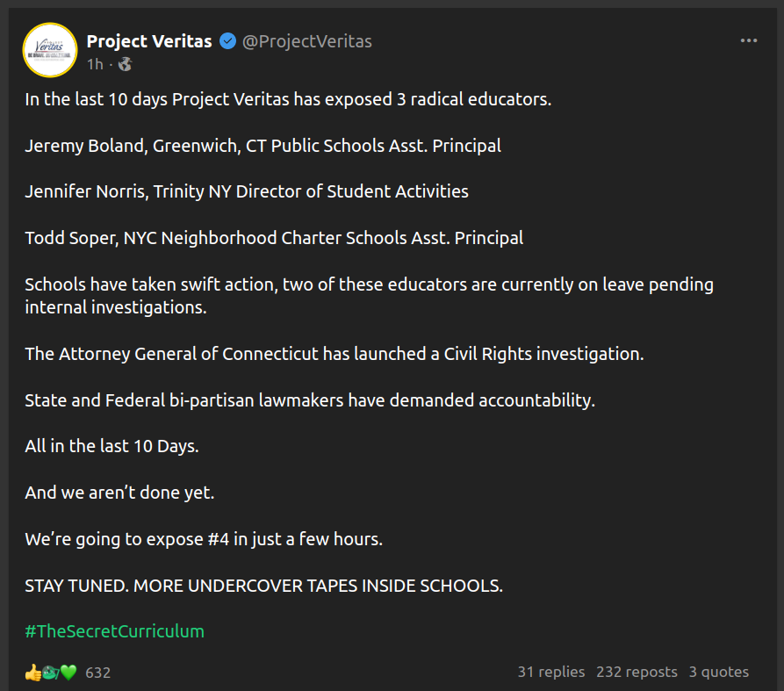Image resolution: width=784 pixels, height=691 pixels.
Task: Open the three-dot post options menu
Action: pyautogui.click(x=748, y=40)
